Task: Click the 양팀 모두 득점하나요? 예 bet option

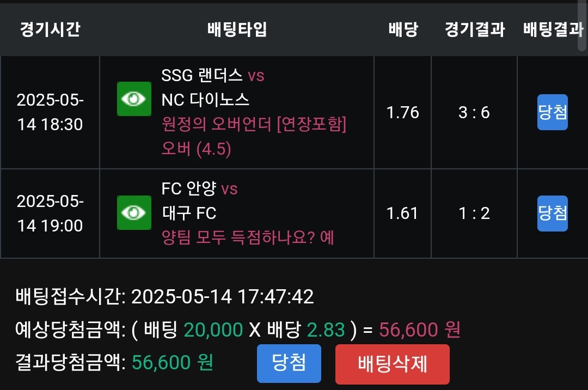Action: pyautogui.click(x=248, y=237)
